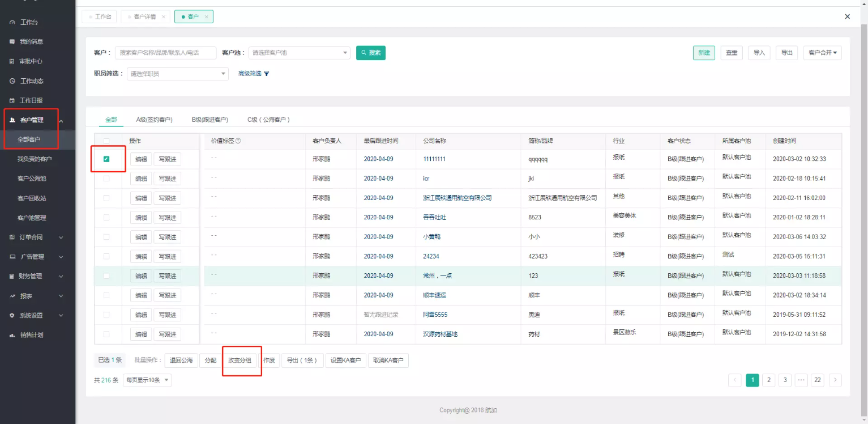Viewport: 868px width, 424px height.
Task: Click the 查重 button
Action: (x=732, y=53)
